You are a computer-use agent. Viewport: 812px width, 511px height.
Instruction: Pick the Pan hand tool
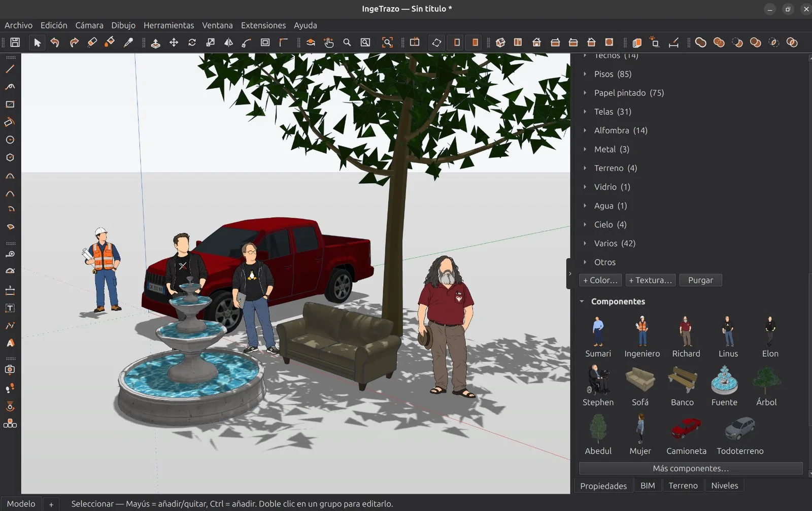pyautogui.click(x=329, y=43)
